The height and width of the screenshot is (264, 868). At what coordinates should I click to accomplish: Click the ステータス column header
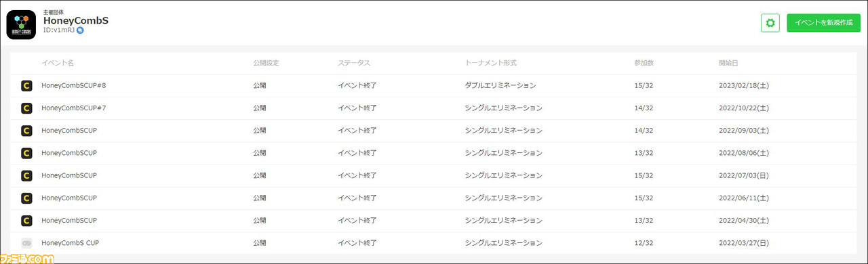coord(354,63)
